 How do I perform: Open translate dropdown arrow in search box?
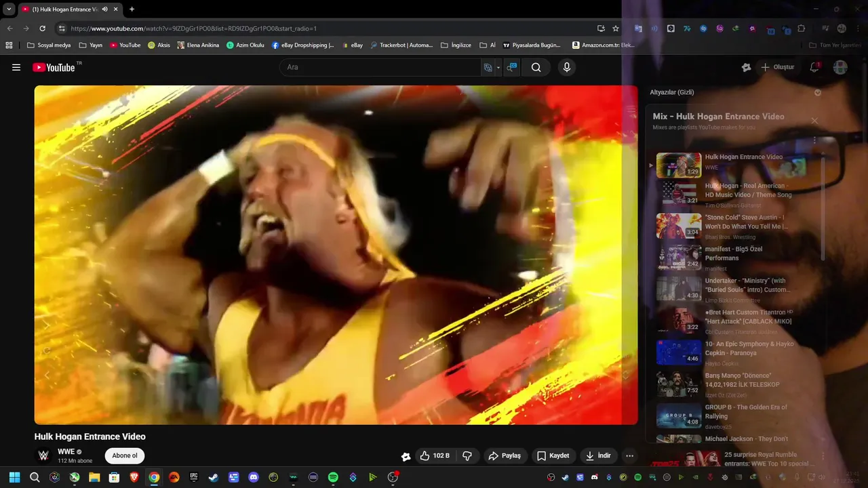498,67
